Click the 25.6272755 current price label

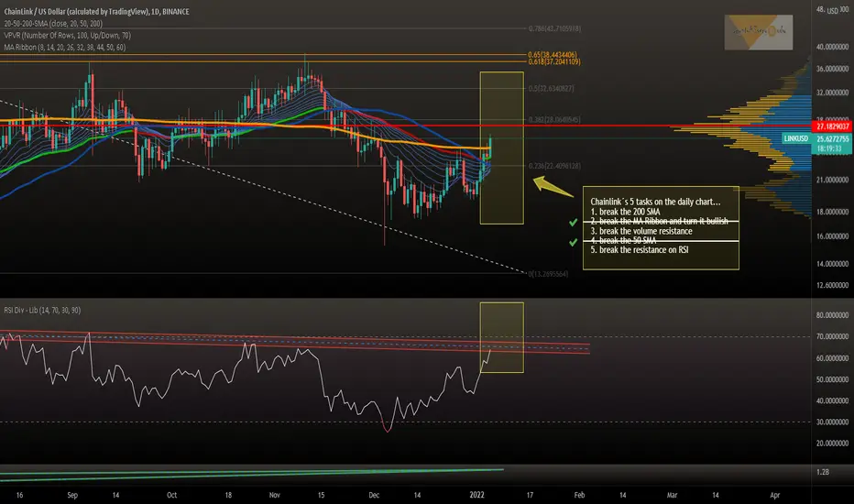[832, 139]
